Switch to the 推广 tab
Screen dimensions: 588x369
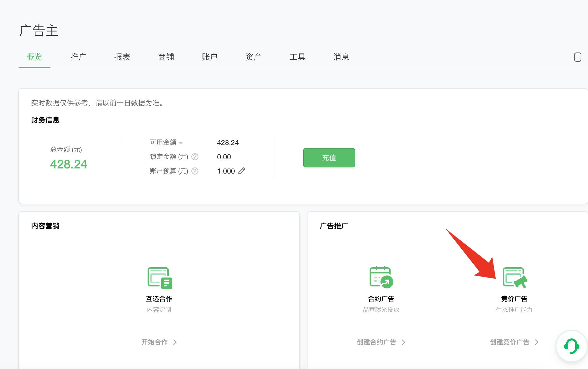tap(78, 57)
